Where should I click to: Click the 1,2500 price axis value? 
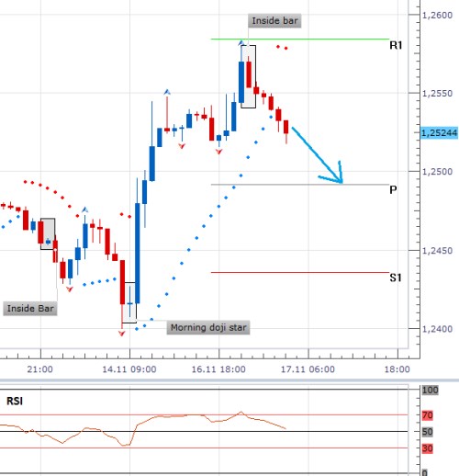pyautogui.click(x=437, y=172)
